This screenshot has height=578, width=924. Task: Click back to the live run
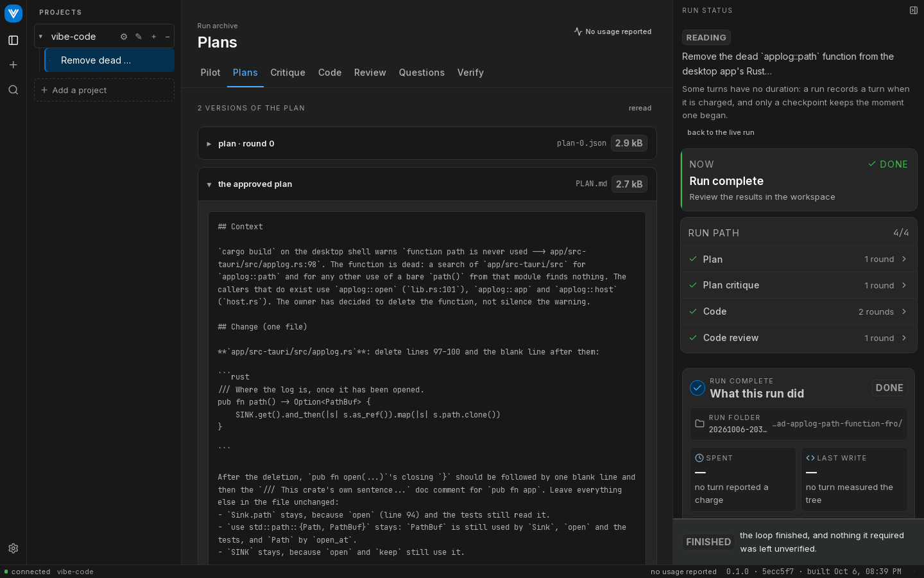click(x=721, y=132)
